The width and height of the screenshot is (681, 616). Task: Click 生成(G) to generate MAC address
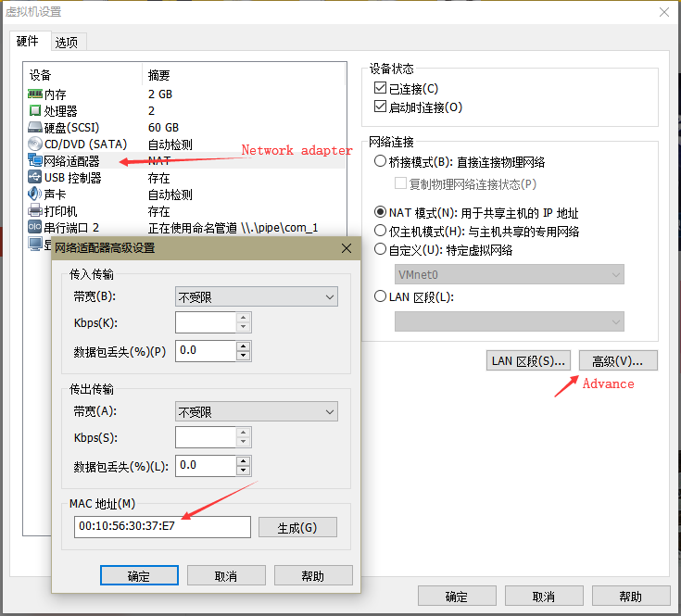(x=297, y=527)
